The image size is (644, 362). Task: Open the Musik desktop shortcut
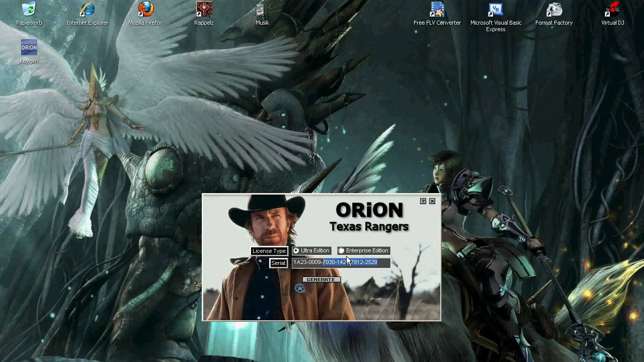[262, 14]
